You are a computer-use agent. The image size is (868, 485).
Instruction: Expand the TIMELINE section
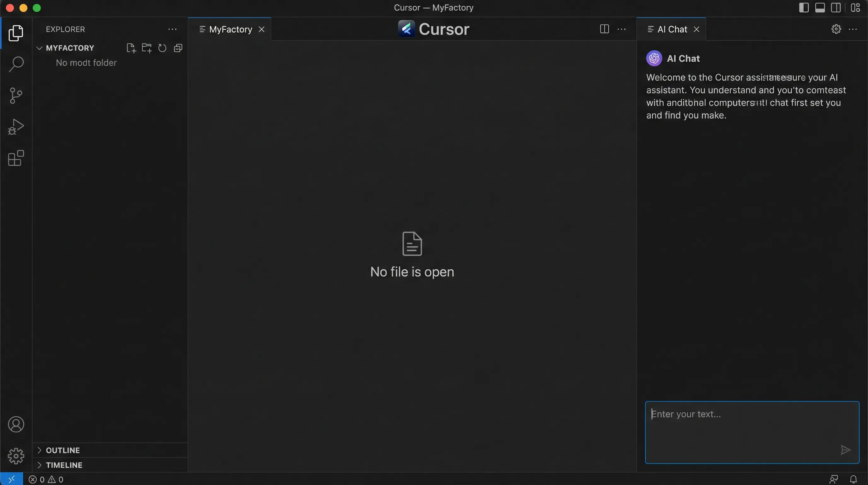64,465
